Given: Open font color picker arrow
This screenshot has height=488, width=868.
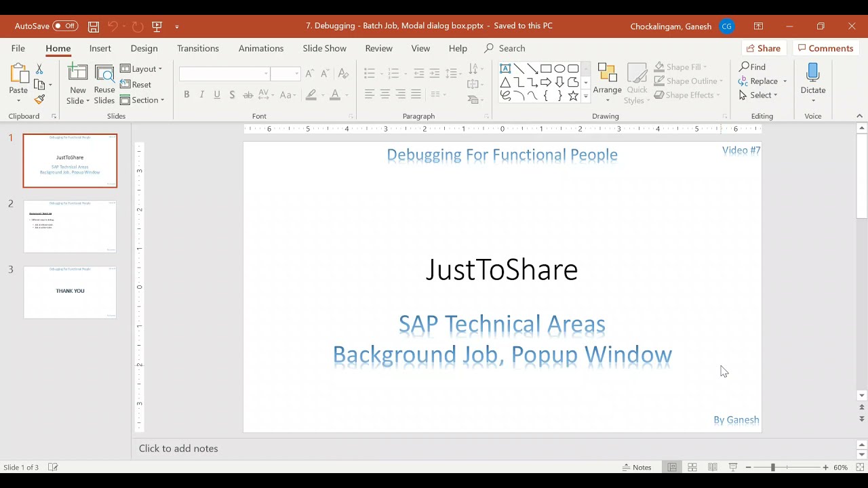Looking at the screenshot, I should pyautogui.click(x=347, y=95).
